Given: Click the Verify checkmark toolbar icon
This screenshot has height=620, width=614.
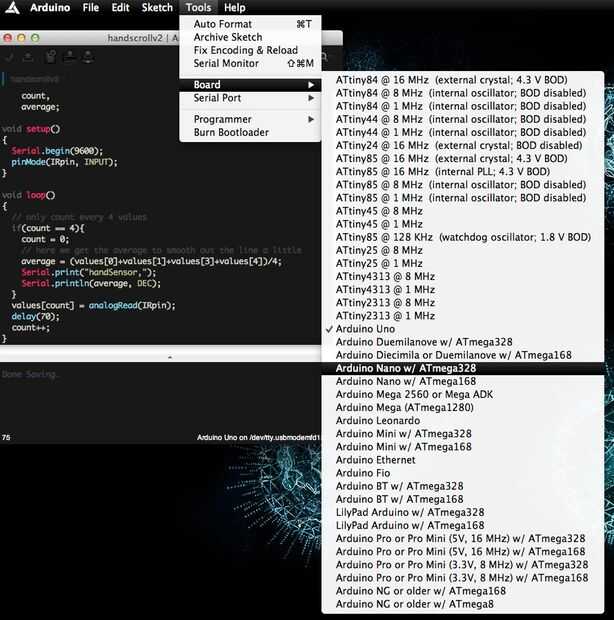Looking at the screenshot, I should [10, 58].
